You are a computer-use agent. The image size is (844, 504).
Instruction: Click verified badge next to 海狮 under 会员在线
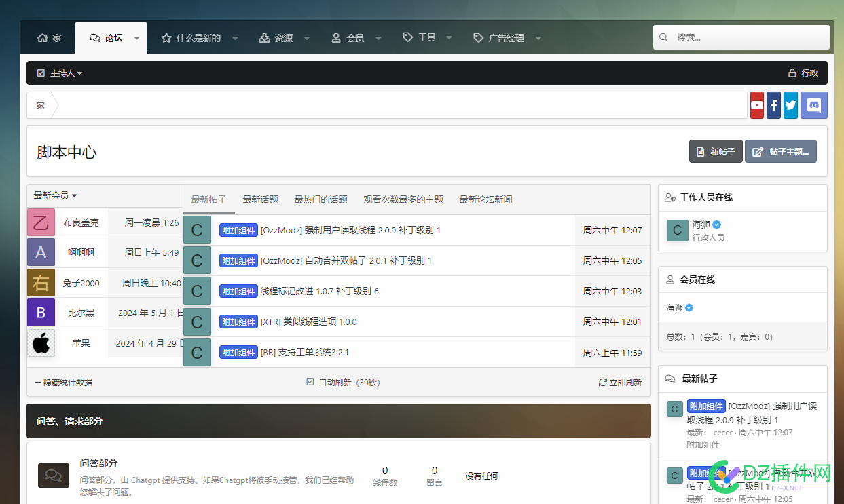pyautogui.click(x=689, y=307)
